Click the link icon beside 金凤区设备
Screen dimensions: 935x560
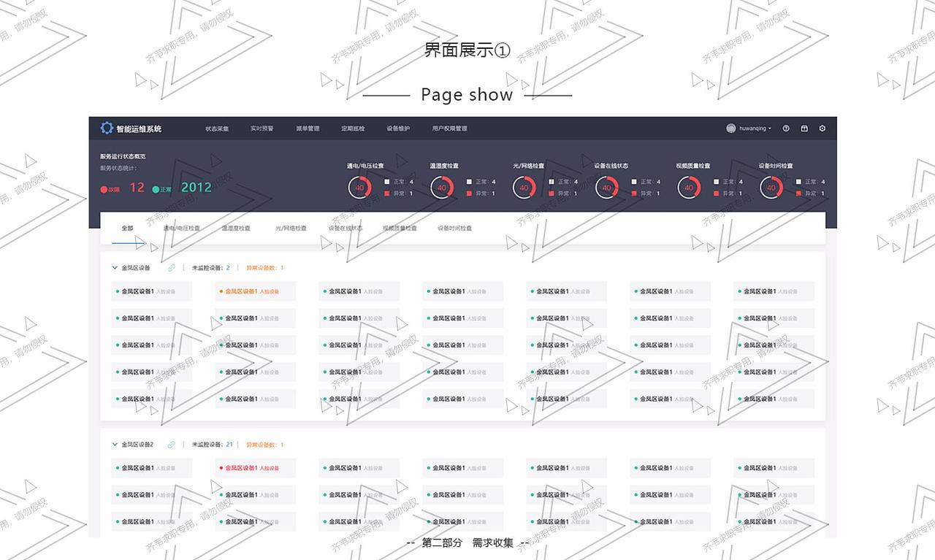pyautogui.click(x=172, y=268)
